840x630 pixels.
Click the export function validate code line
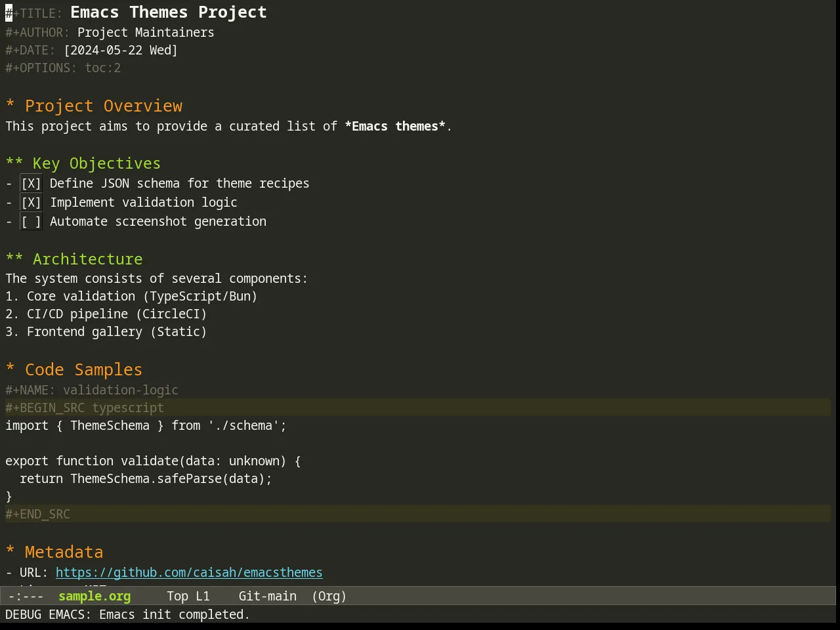[153, 461]
